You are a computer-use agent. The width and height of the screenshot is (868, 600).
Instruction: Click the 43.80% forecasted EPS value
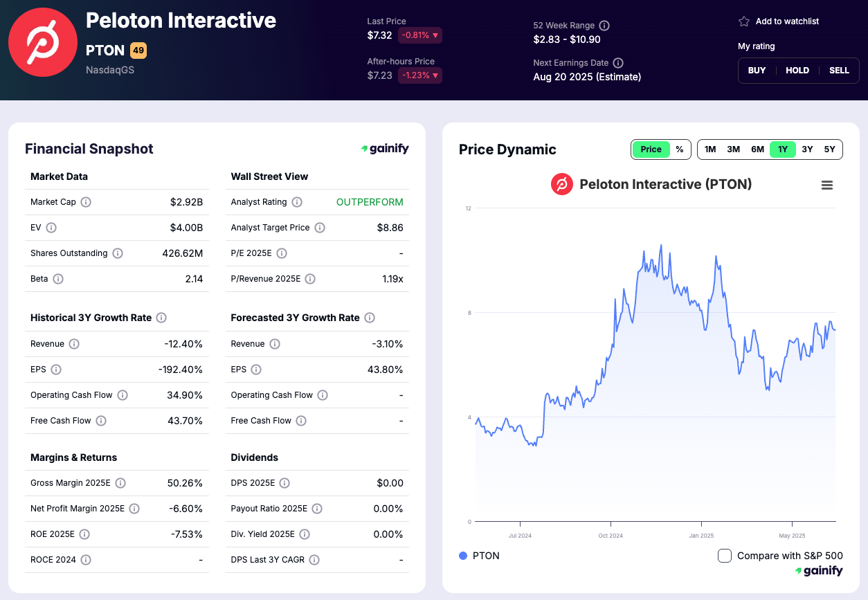[386, 370]
